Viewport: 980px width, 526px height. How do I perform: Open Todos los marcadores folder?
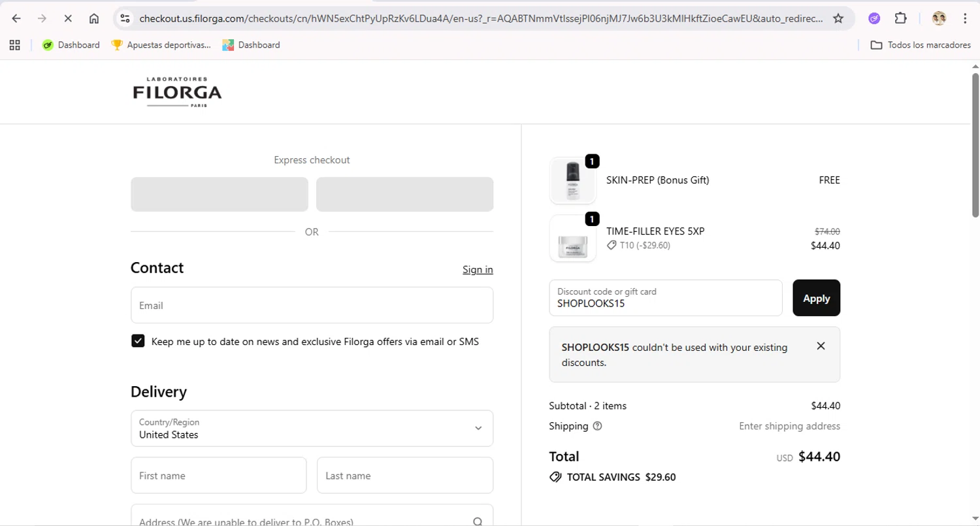[921, 45]
